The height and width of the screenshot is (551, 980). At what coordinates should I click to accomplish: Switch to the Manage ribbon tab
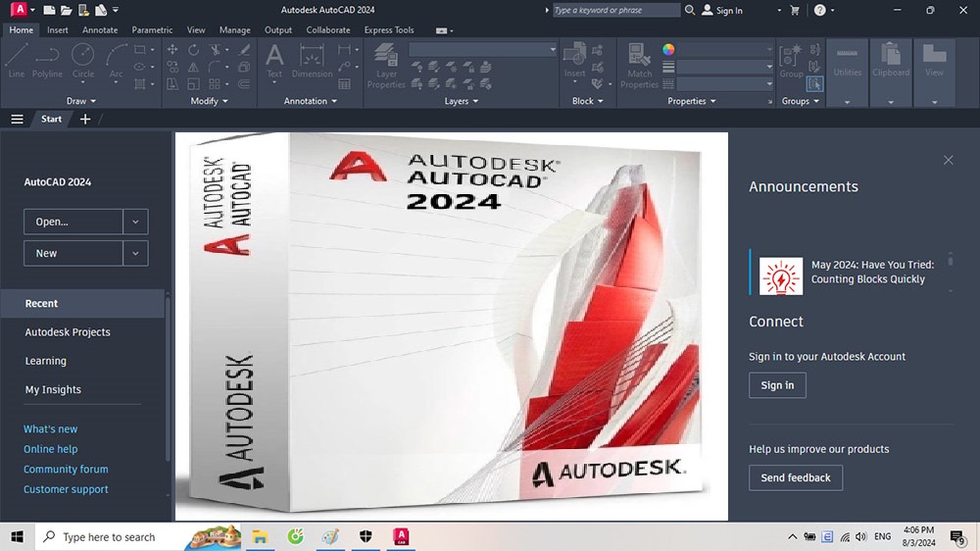click(x=234, y=30)
